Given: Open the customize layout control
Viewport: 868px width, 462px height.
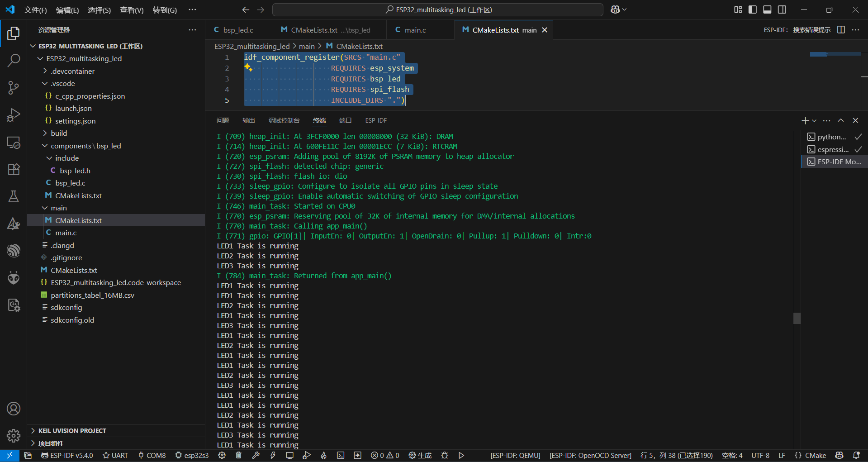Looking at the screenshot, I should 738,10.
